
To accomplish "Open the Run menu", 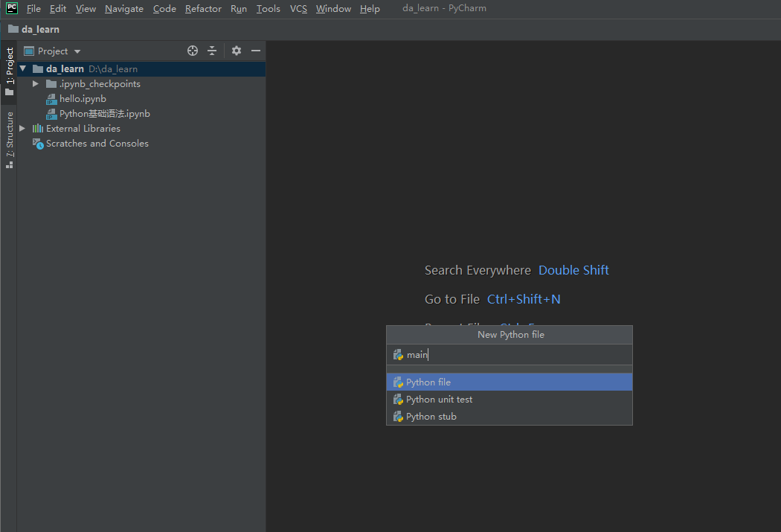I will (239, 8).
